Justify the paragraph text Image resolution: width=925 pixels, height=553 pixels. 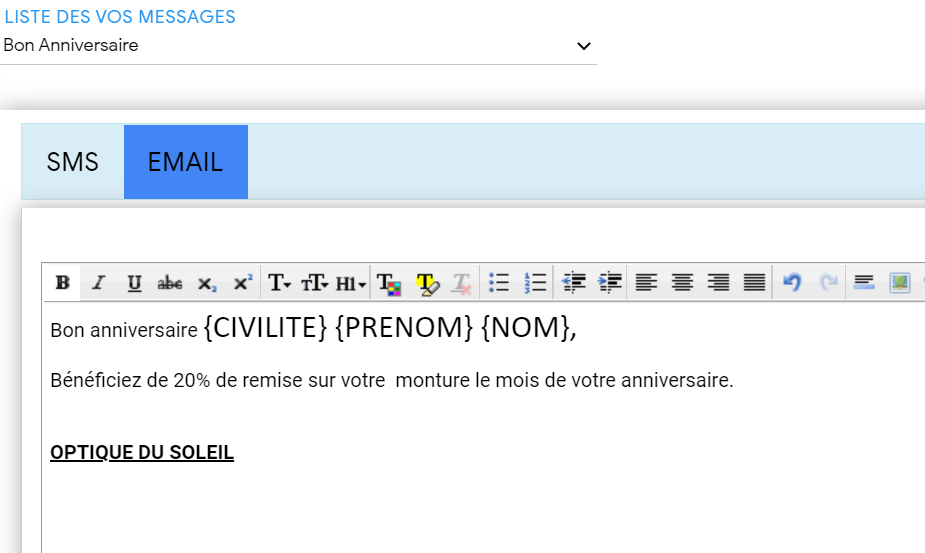coord(755,283)
